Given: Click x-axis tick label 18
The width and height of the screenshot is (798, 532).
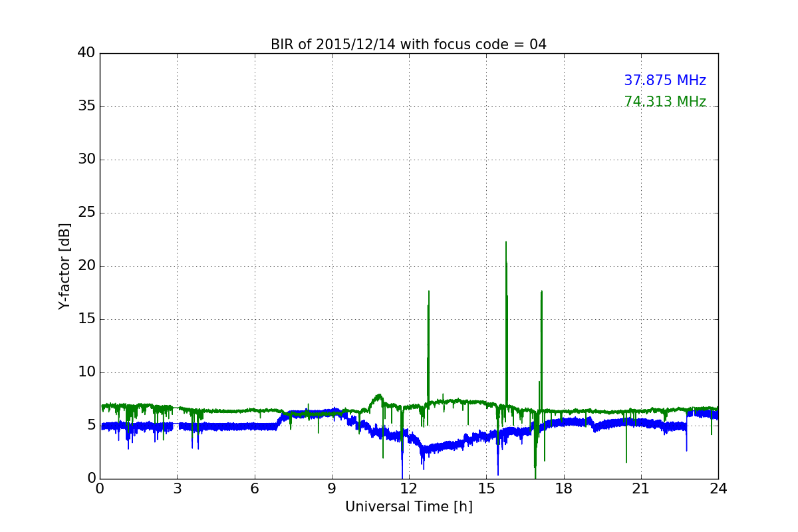Looking at the screenshot, I should click(564, 489).
